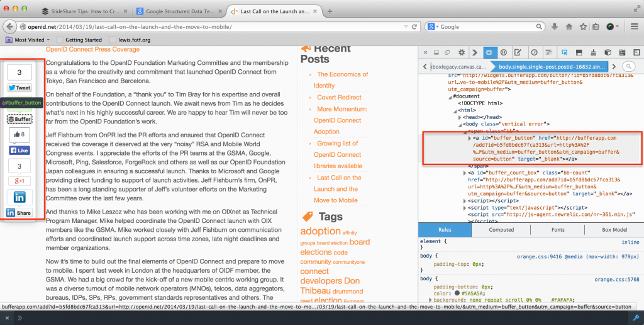Open The Economics of Identity post
The image size is (644, 325).
tap(341, 80)
